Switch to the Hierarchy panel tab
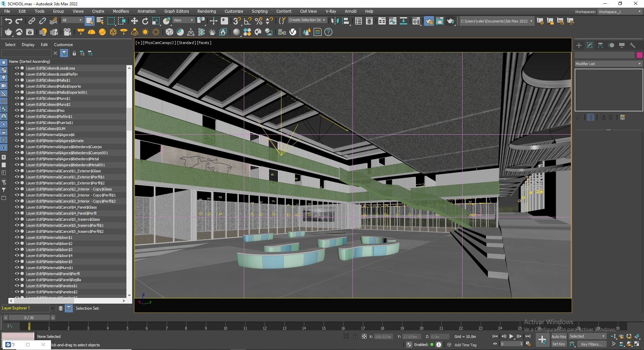The image size is (644, 350). tap(600, 45)
